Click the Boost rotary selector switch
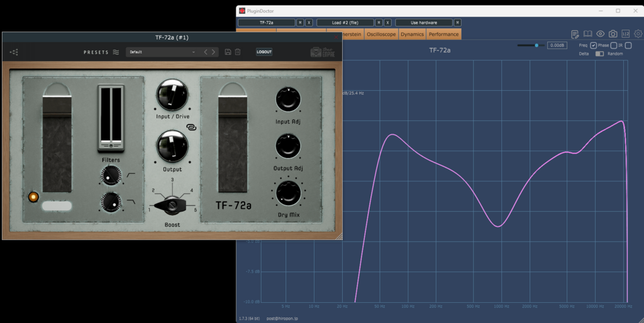Viewport: 644px width, 323px height. click(172, 205)
